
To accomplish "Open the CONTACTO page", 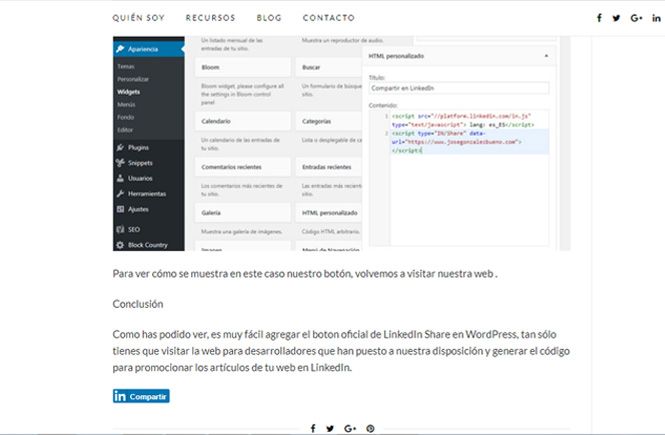I will click(x=329, y=18).
